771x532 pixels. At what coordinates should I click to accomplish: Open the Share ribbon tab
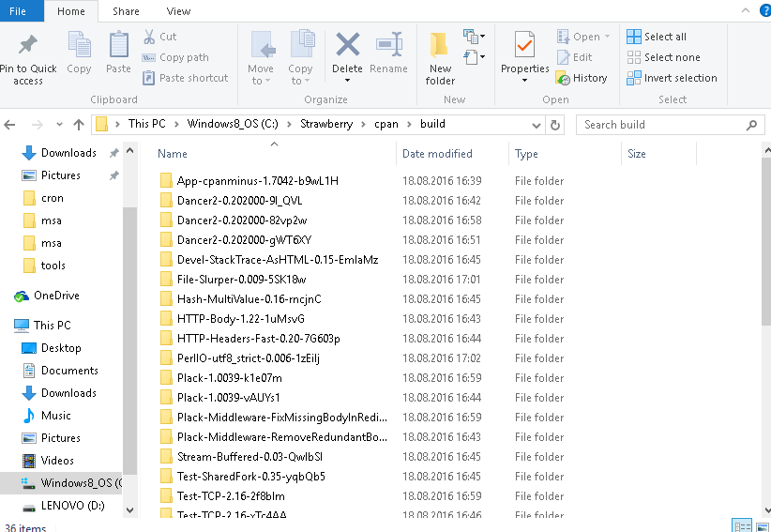click(x=127, y=11)
